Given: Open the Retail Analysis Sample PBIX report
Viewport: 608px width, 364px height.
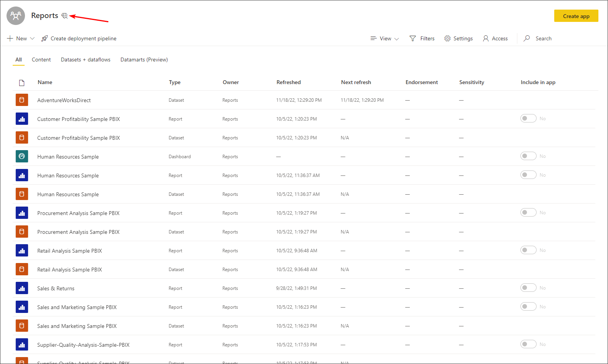Looking at the screenshot, I should [70, 251].
